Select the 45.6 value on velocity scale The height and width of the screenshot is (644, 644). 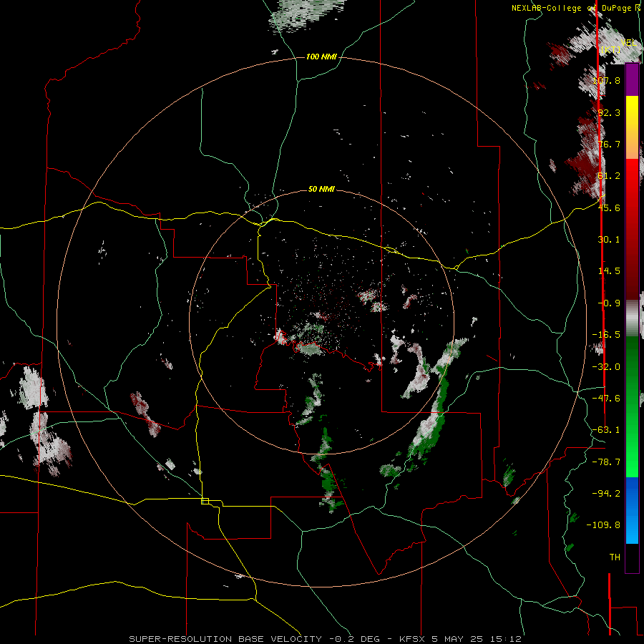(609, 208)
